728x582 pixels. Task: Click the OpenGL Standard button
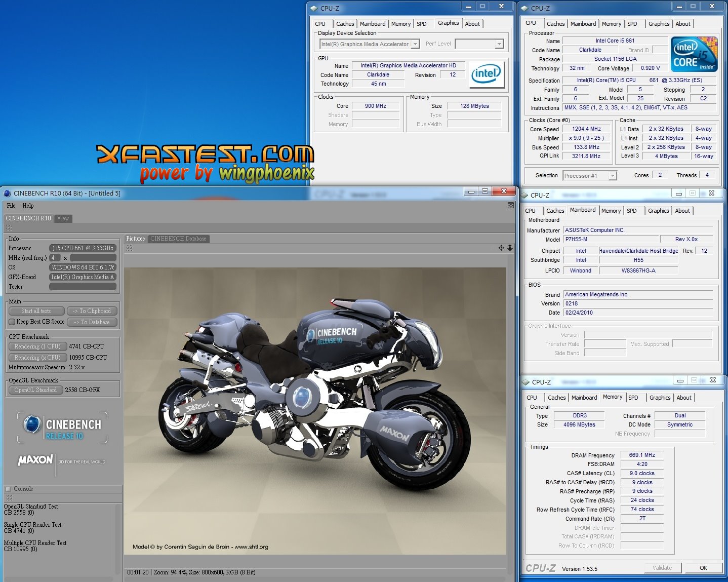tap(35, 390)
